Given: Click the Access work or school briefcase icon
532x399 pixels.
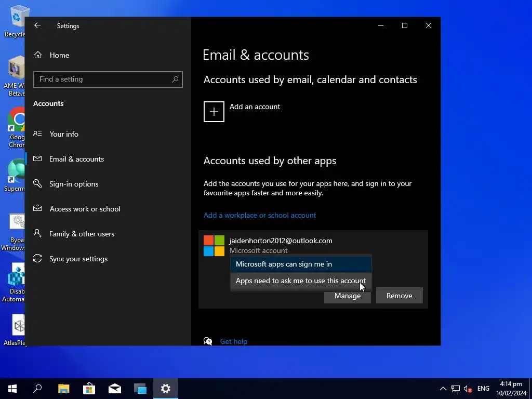Looking at the screenshot, I should tap(37, 208).
